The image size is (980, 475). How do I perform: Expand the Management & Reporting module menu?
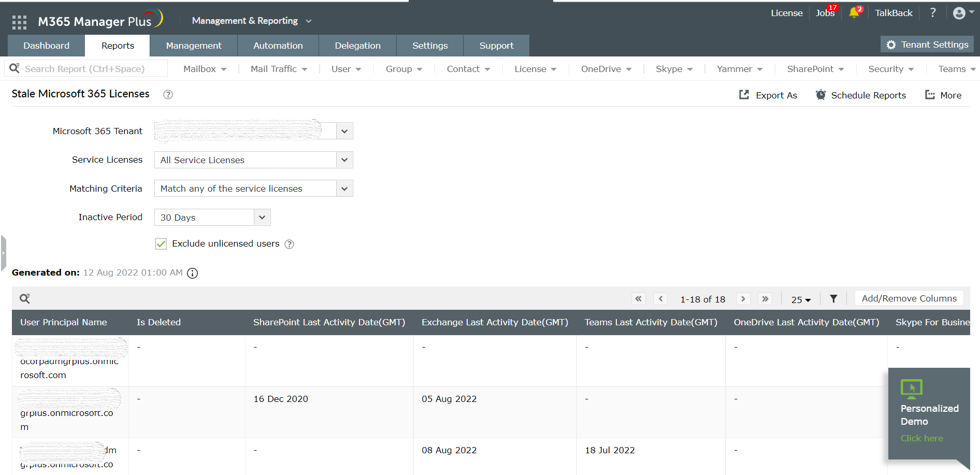252,21
